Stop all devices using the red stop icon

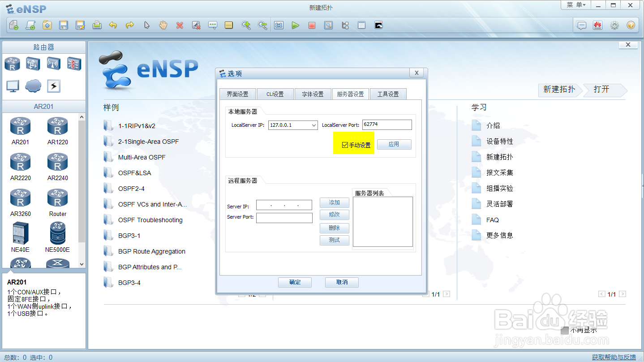[312, 25]
